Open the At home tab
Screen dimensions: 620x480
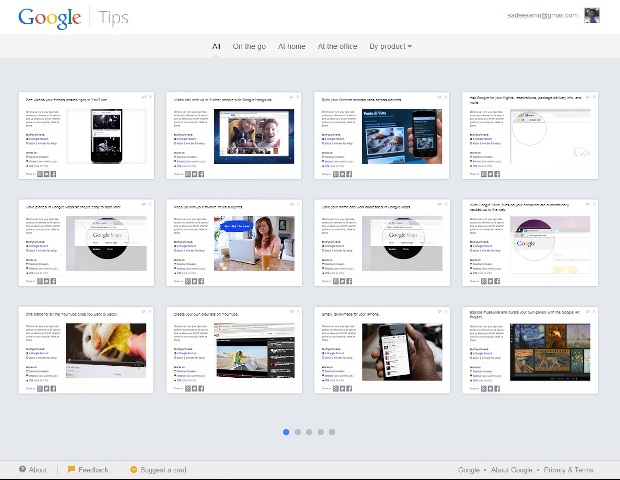[x=291, y=46]
